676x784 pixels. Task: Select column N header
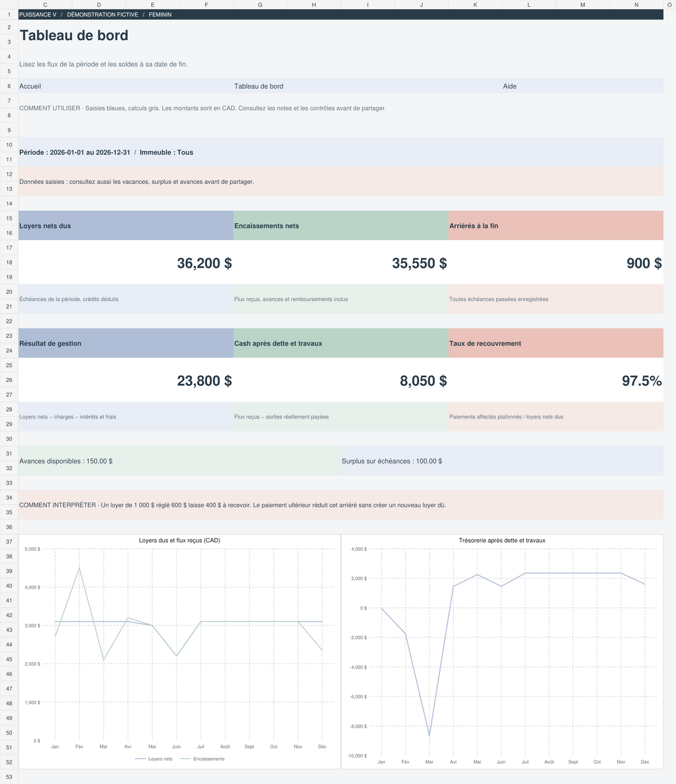pos(637,5)
